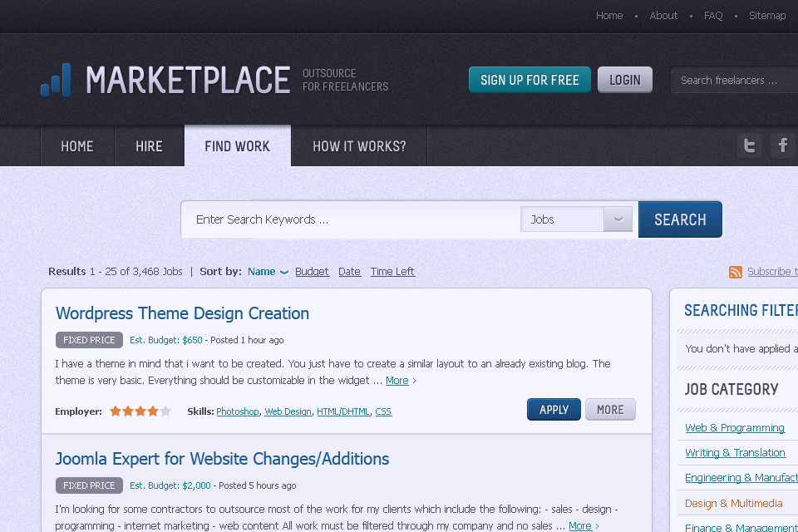
Task: Click the Enter Search Keywords field
Action: pyautogui.click(x=349, y=219)
